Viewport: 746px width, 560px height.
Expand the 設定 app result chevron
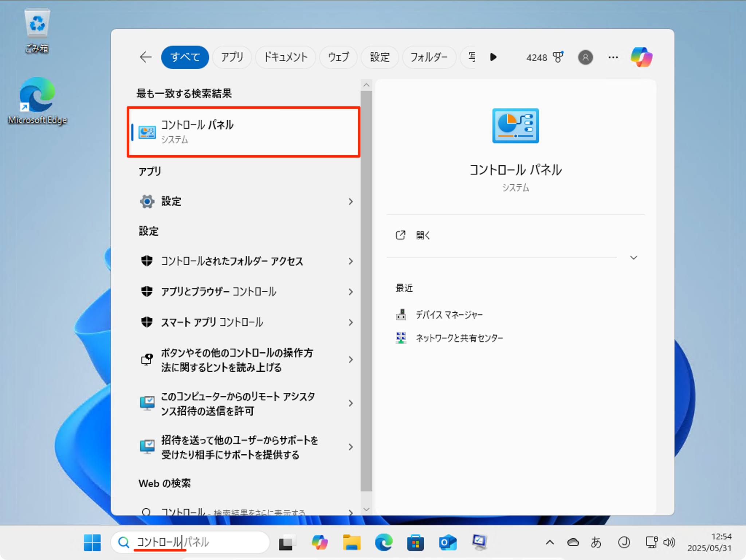(350, 201)
